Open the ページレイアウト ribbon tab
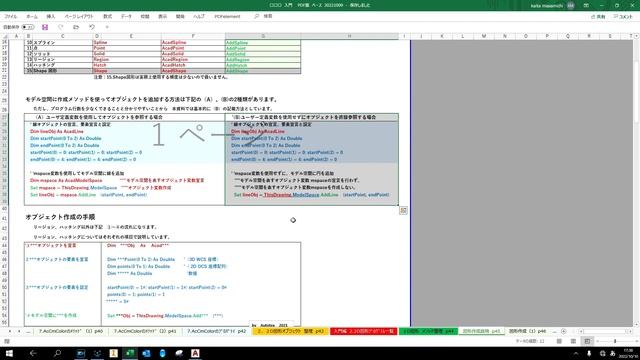 click(79, 16)
